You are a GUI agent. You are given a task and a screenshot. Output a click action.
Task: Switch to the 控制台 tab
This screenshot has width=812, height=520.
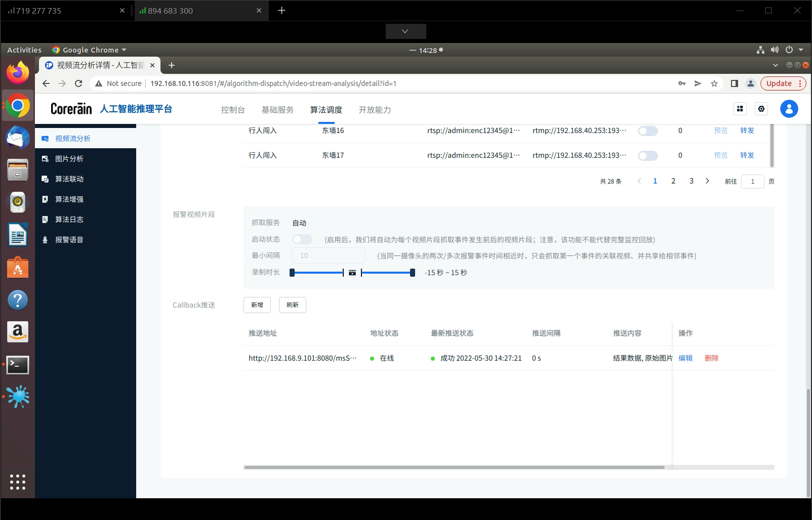[233, 110]
